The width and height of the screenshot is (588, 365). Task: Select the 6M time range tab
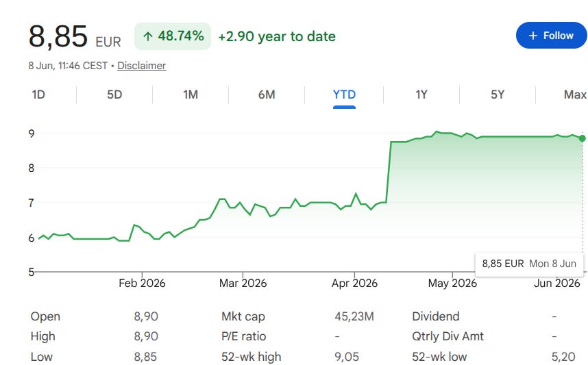[267, 95]
